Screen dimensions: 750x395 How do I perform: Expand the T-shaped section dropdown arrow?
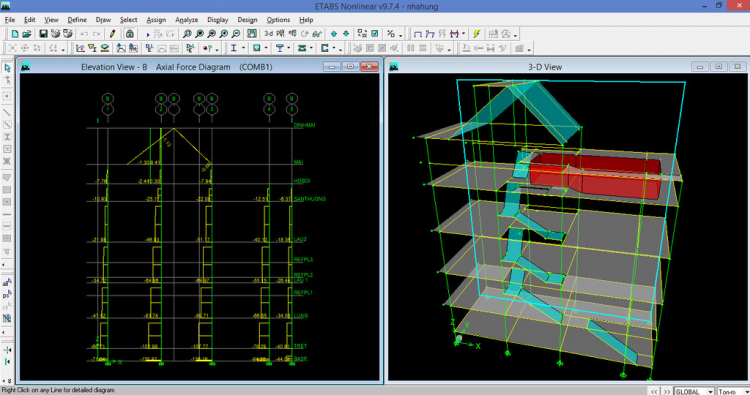[288, 48]
